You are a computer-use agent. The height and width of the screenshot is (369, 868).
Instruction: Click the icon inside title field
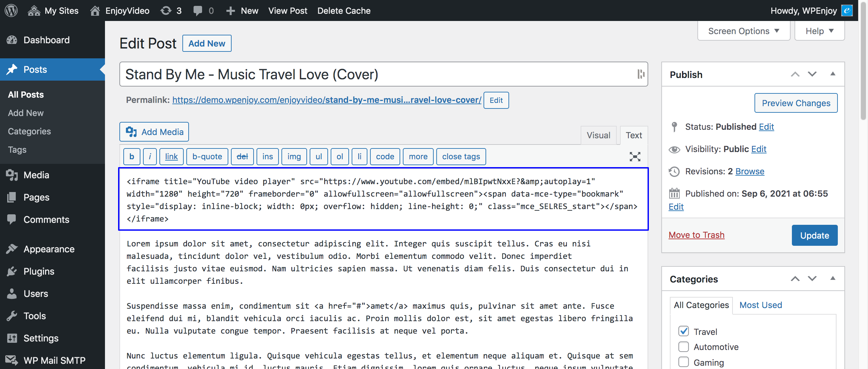click(641, 74)
